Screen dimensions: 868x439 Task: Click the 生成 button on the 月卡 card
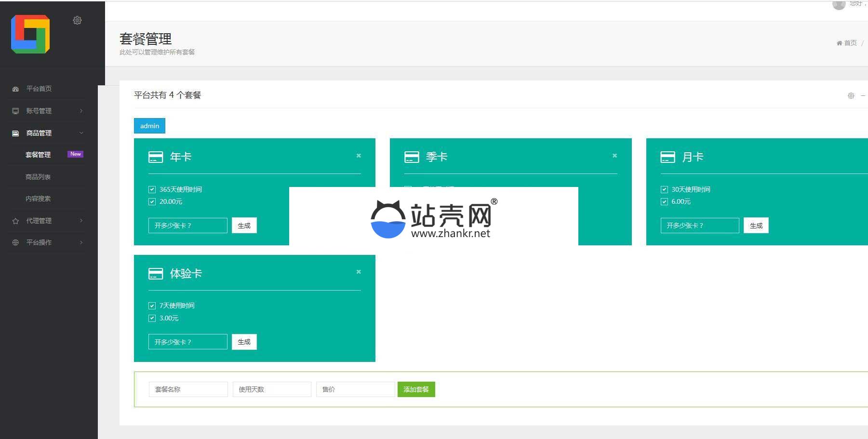[x=756, y=225]
